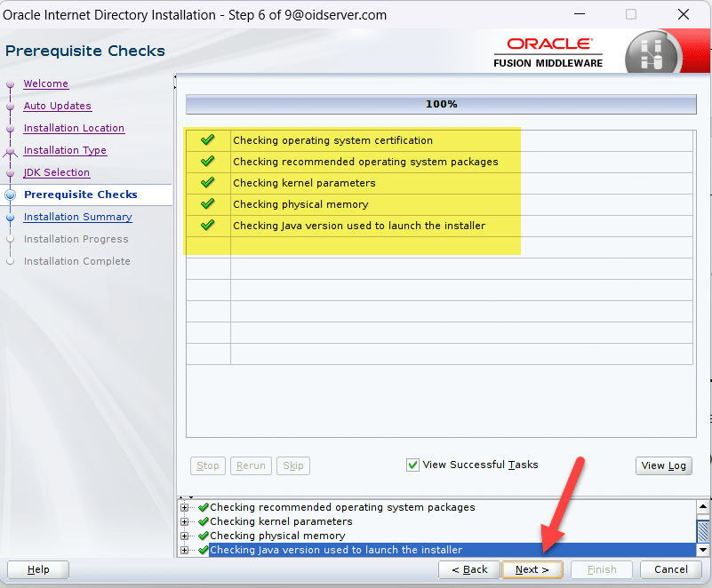Click the checkmark beside recommended operating system packages row
712x588 pixels.
point(208,162)
